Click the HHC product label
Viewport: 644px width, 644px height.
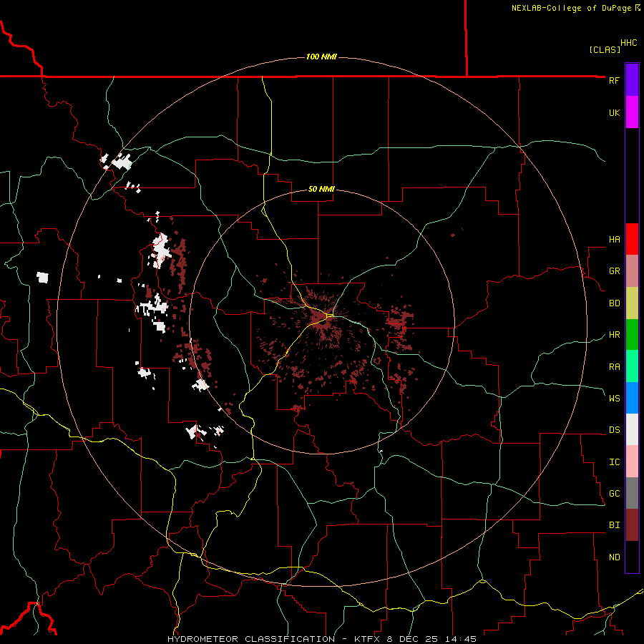click(x=629, y=43)
